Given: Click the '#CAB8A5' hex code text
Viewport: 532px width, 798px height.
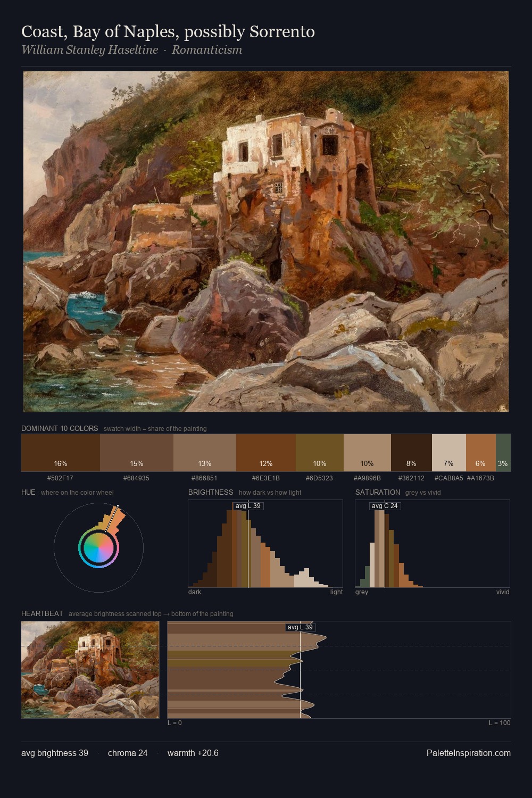Looking at the screenshot, I should [x=448, y=478].
